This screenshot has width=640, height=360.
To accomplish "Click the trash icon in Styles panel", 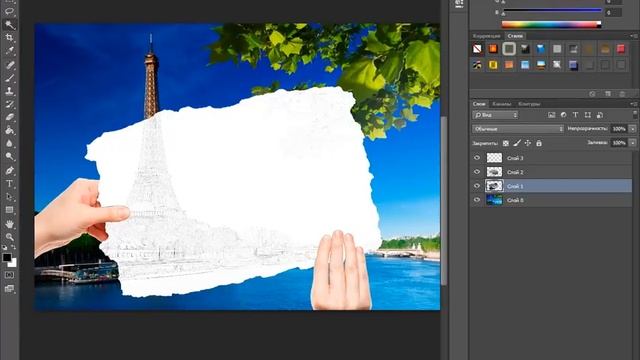I will point(622,94).
